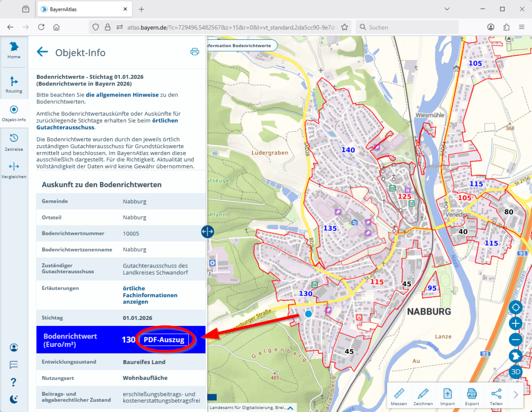
Task: Click the panel splitter handle
Action: (x=207, y=232)
